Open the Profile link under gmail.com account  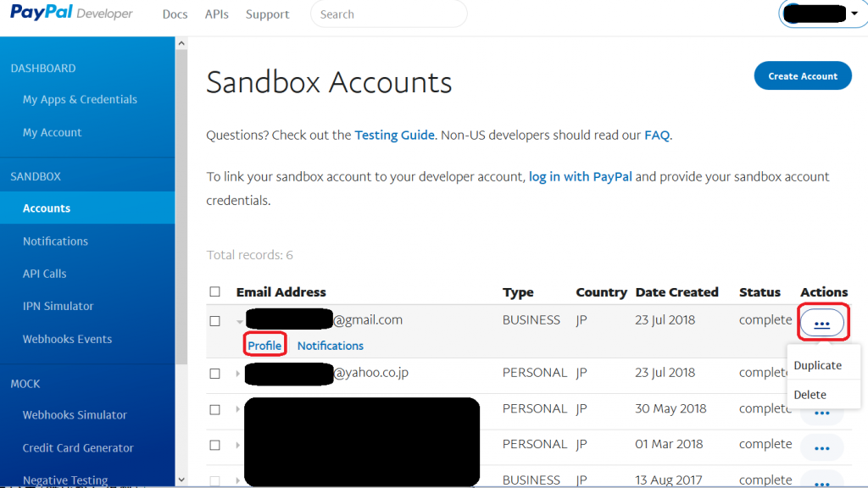click(x=264, y=346)
